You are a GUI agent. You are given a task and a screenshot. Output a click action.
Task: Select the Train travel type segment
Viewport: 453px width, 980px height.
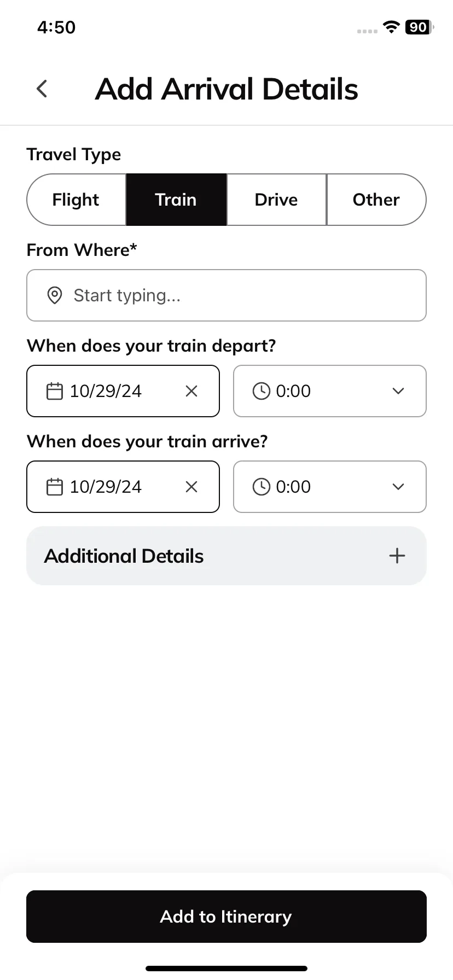click(x=176, y=200)
